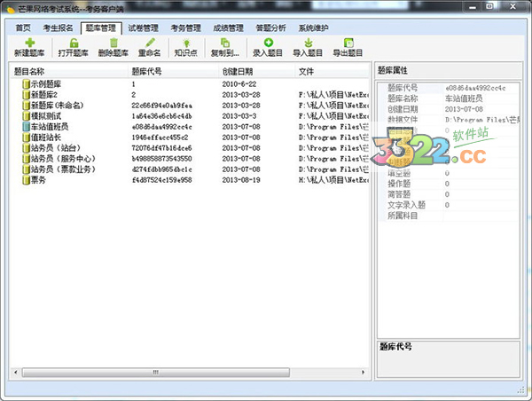The height and width of the screenshot is (401, 532).
Task: Click code f4d87524c159e958 in list
Action: pos(162,180)
